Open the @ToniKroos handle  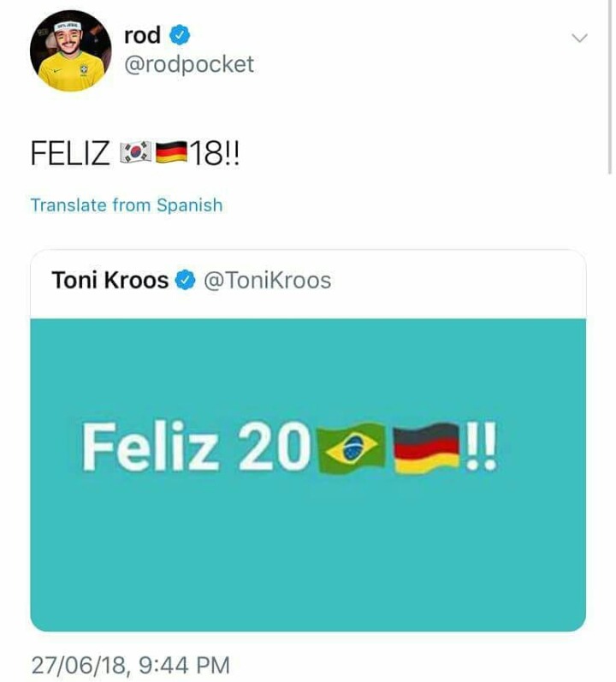pyautogui.click(x=267, y=280)
